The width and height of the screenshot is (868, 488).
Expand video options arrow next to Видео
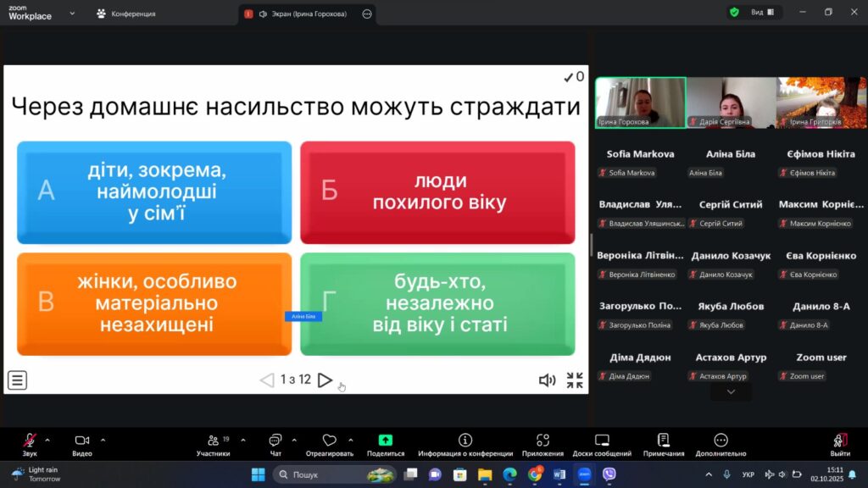[103, 440]
